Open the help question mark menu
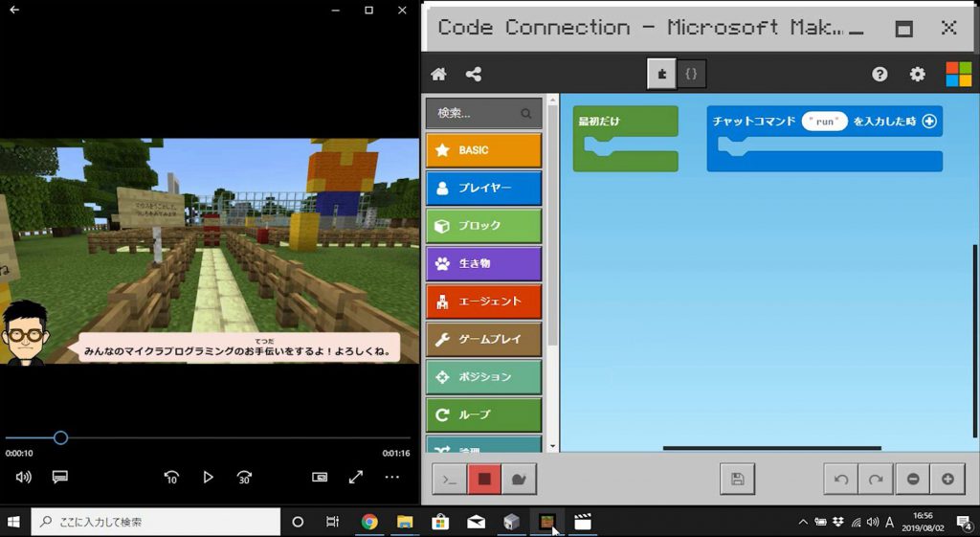Image resolution: width=980 pixels, height=537 pixels. click(x=880, y=74)
